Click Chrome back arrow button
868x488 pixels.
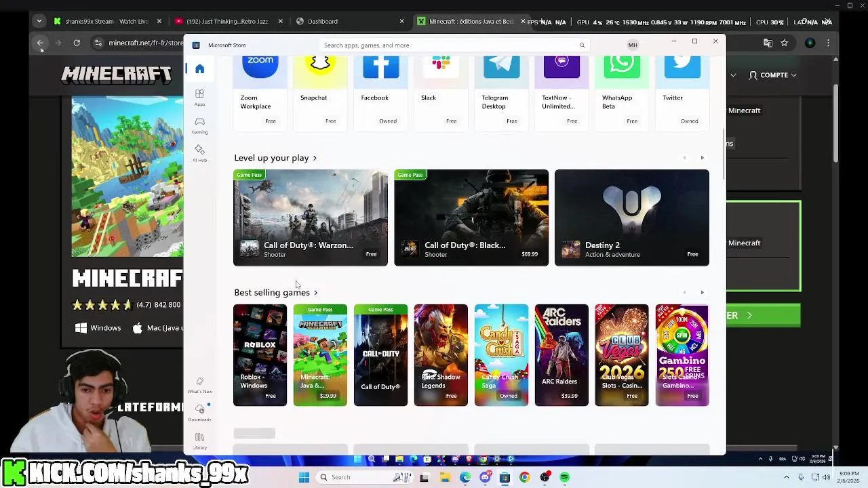pos(40,43)
